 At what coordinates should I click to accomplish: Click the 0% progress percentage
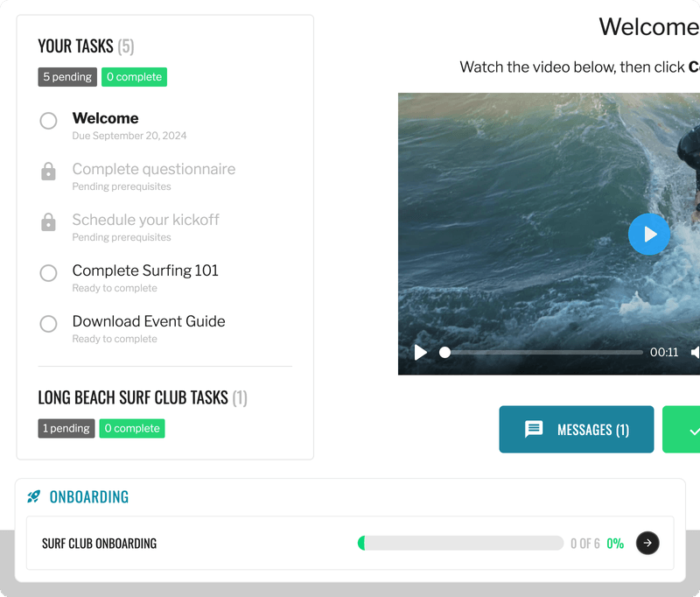615,544
